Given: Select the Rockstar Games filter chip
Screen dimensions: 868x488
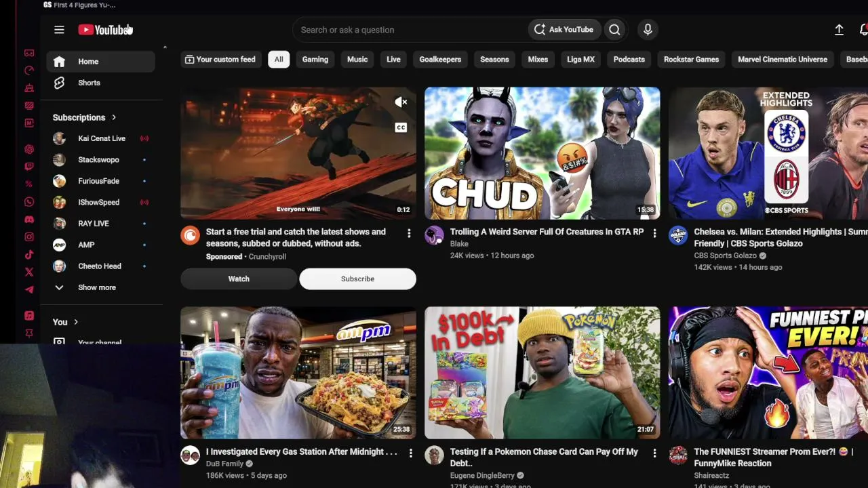Looking at the screenshot, I should coord(691,60).
